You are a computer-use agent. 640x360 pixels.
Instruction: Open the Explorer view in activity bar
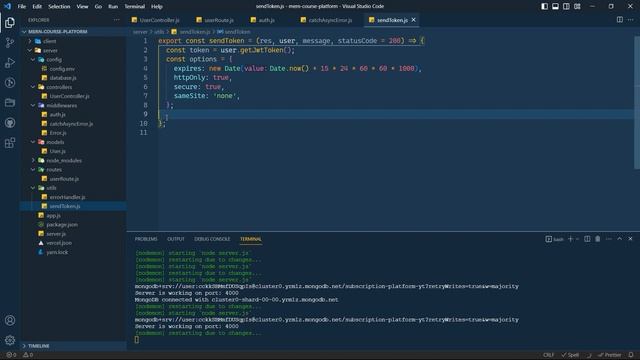[x=10, y=22]
